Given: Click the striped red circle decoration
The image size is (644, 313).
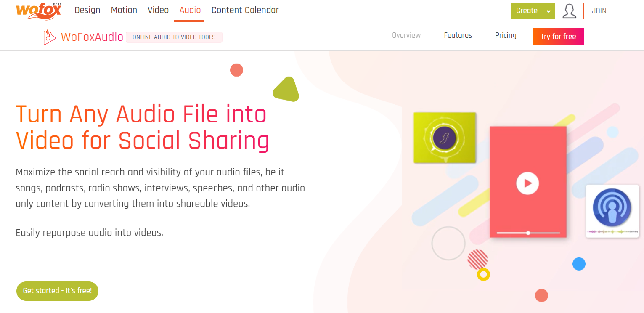Looking at the screenshot, I should click(x=477, y=259).
